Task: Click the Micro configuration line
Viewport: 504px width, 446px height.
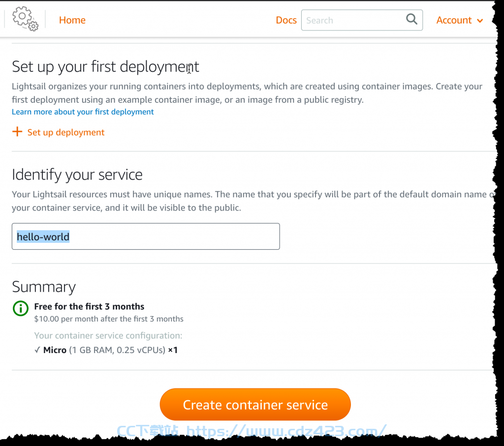Action: pos(106,350)
